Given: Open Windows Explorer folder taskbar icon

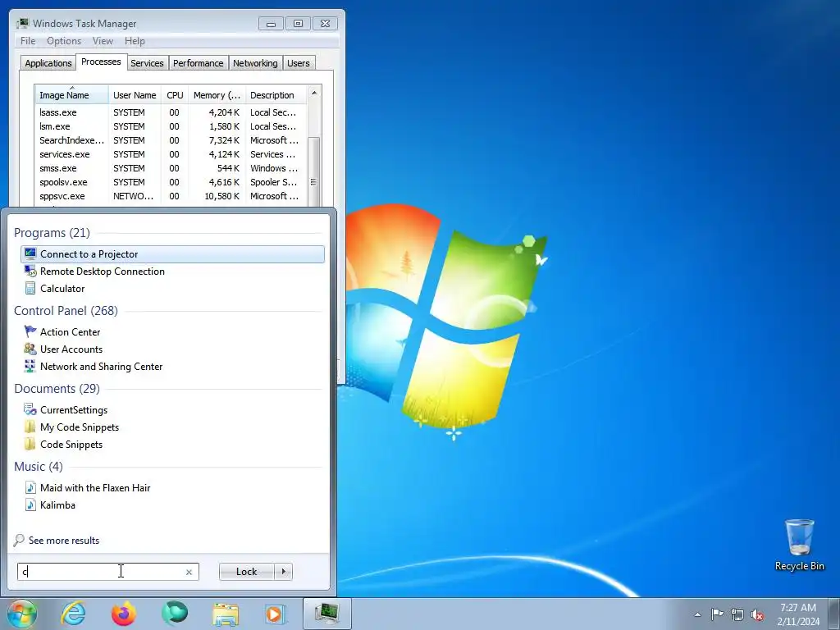Looking at the screenshot, I should (x=226, y=614).
